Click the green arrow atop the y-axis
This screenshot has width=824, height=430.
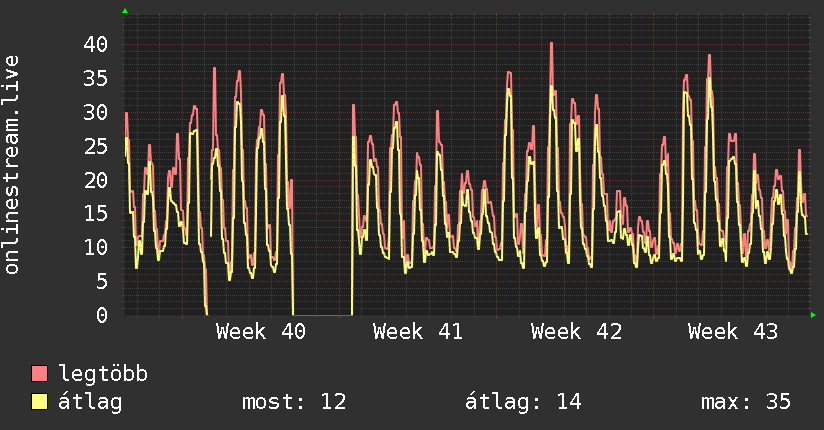125,11
